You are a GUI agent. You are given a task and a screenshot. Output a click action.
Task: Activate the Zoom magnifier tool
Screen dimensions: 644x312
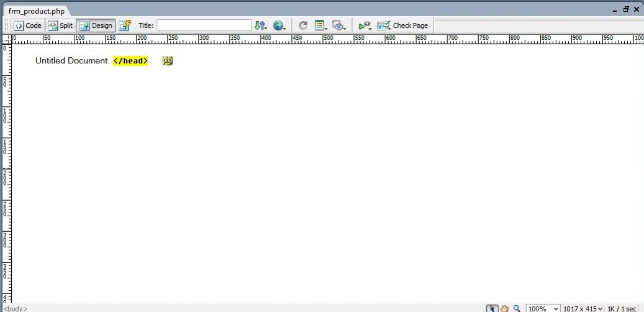click(x=517, y=308)
